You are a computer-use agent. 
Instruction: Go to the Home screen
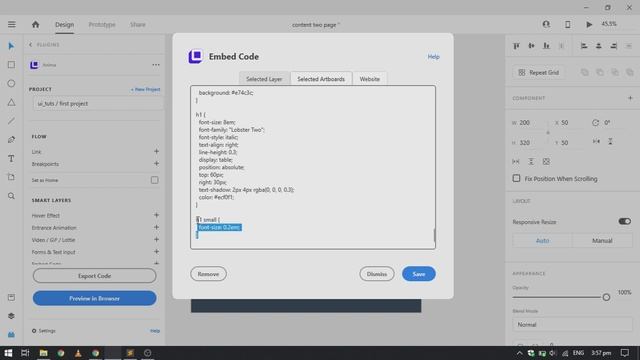tap(36, 24)
